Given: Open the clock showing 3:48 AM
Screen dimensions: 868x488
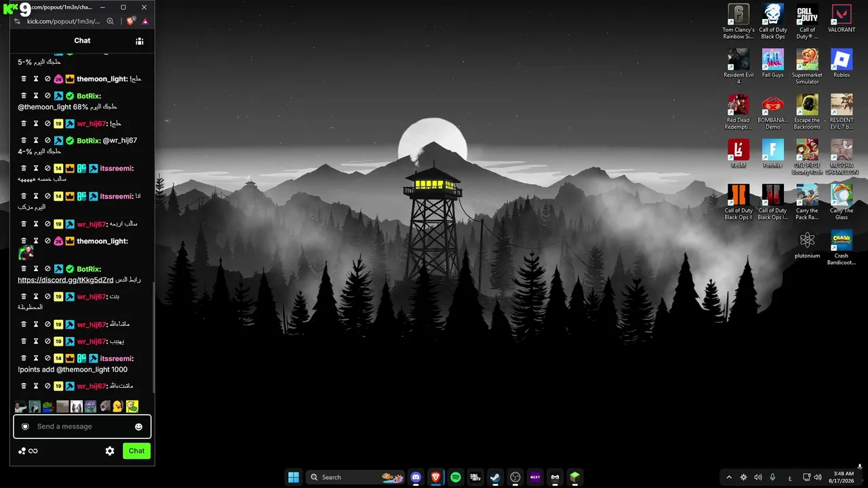Looking at the screenshot, I should point(843,477).
